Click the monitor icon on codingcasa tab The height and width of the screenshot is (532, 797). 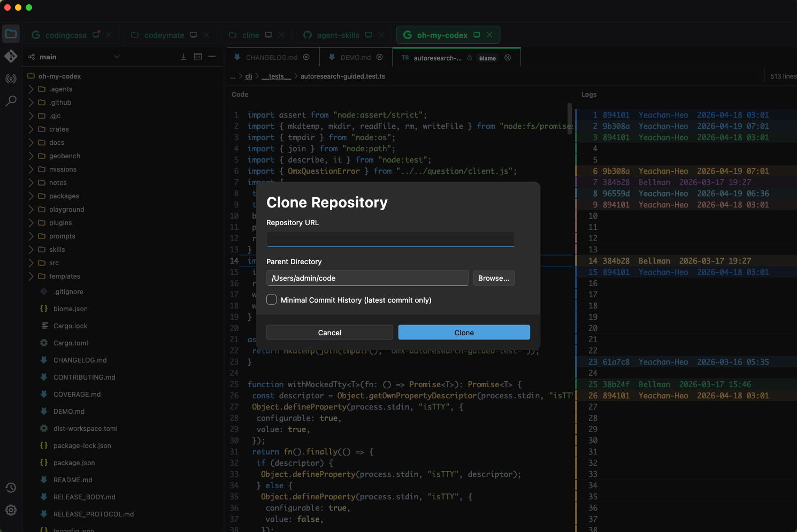[x=96, y=35]
